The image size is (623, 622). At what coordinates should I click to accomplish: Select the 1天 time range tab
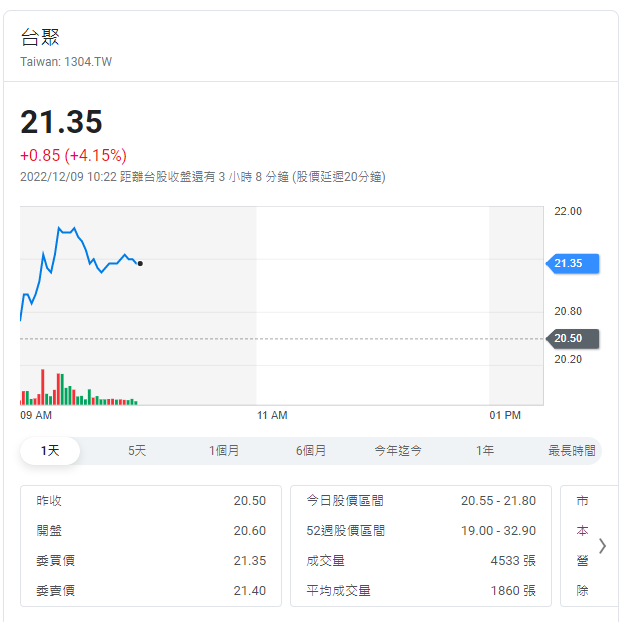[x=50, y=451]
